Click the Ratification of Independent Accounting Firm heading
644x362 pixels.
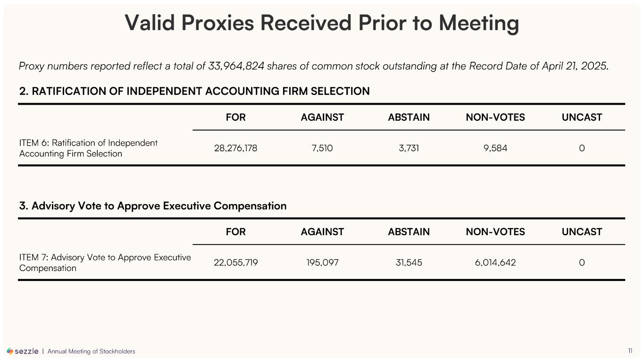pos(194,91)
